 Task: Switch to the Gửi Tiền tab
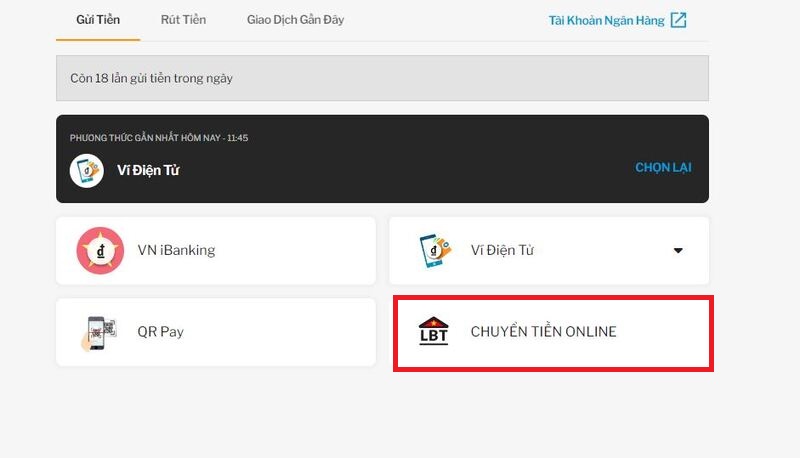point(98,20)
